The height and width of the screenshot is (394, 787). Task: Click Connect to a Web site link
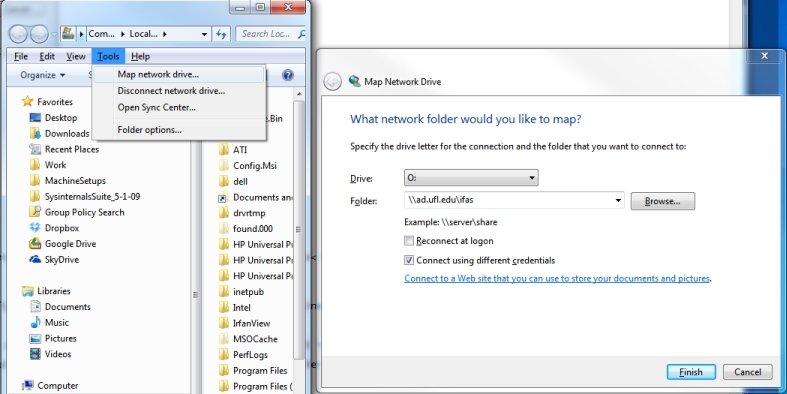tap(557, 278)
